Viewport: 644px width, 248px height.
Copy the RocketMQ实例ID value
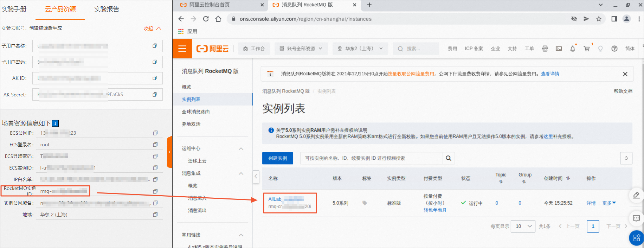pos(155,191)
